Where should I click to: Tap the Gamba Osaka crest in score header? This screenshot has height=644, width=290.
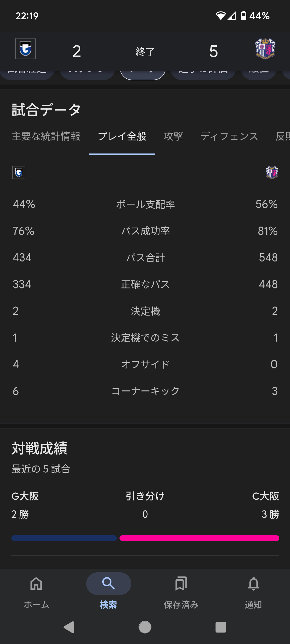tap(26, 49)
